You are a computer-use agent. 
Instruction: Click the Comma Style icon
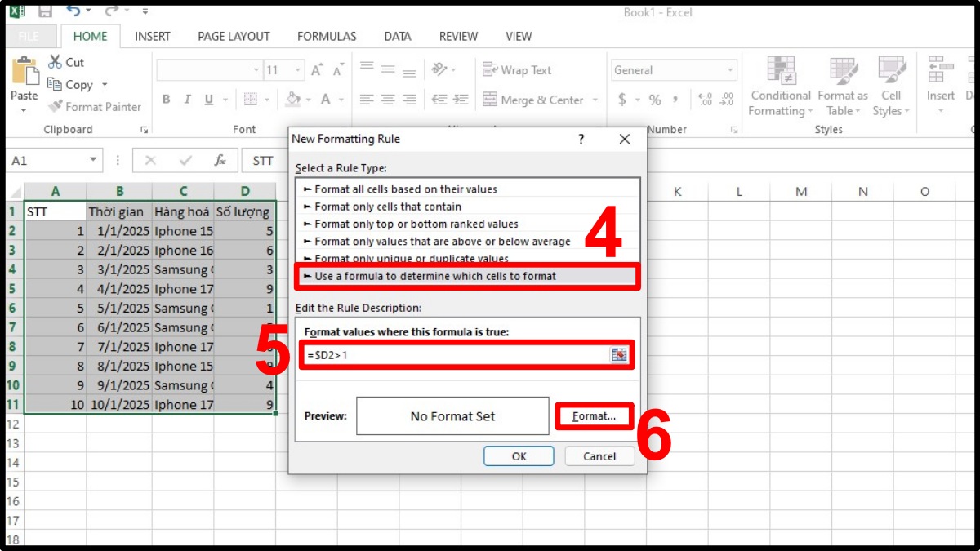[675, 100]
